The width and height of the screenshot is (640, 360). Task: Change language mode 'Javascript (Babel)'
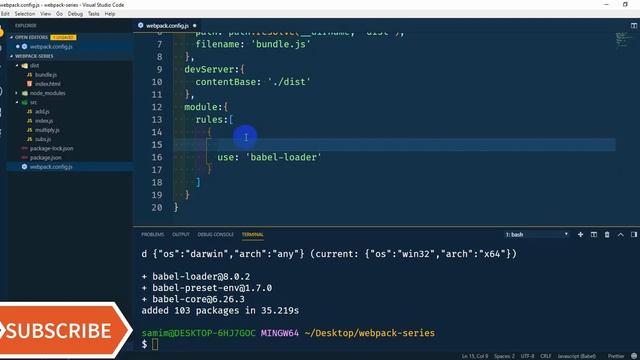pyautogui.click(x=577, y=356)
